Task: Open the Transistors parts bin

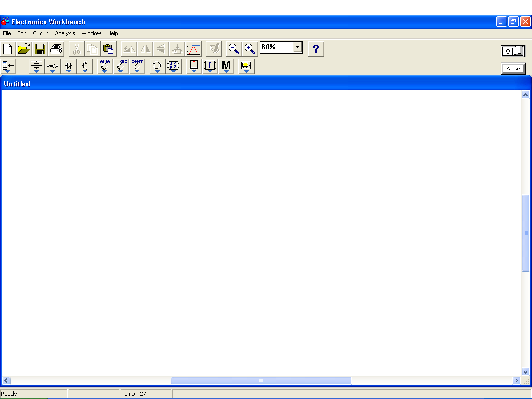Action: [85, 66]
